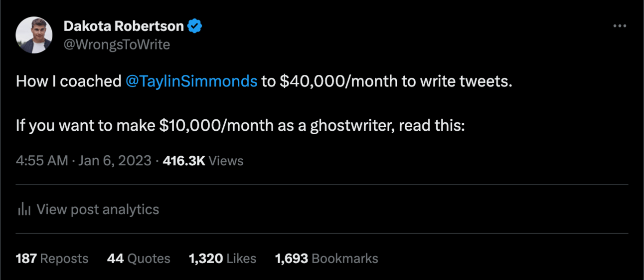Click the Views label beside the count
Viewport: 644px width, 280px height.
226,161
